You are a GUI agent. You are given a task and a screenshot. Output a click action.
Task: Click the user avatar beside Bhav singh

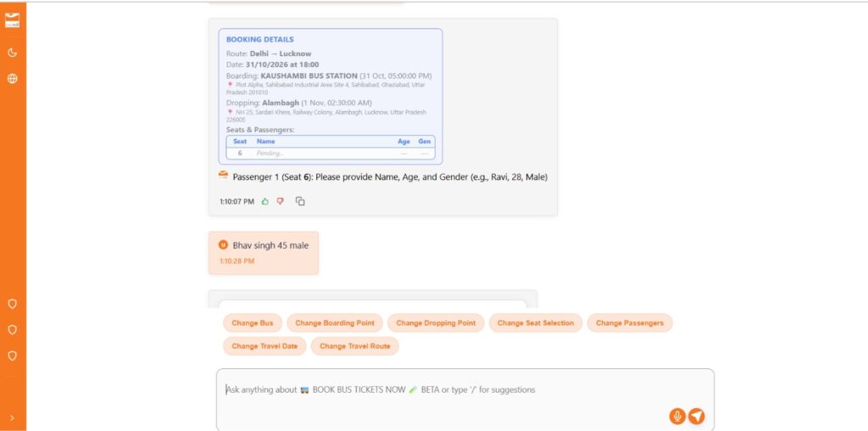[223, 245]
